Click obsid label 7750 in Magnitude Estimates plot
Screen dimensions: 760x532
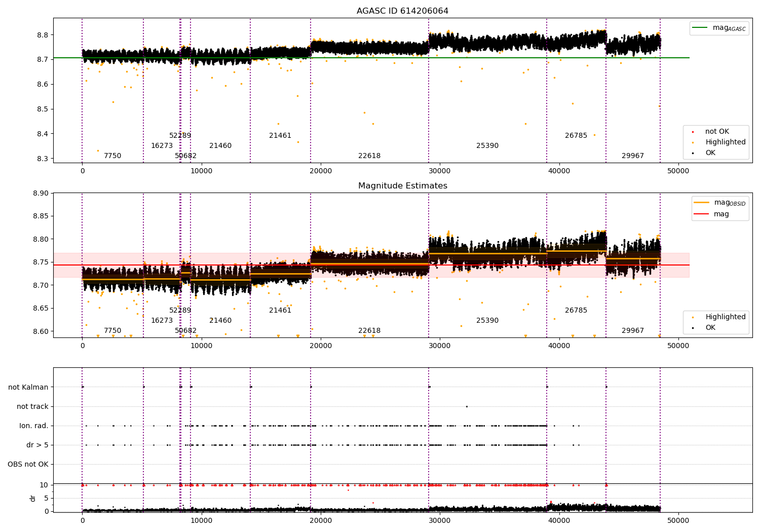112,331
